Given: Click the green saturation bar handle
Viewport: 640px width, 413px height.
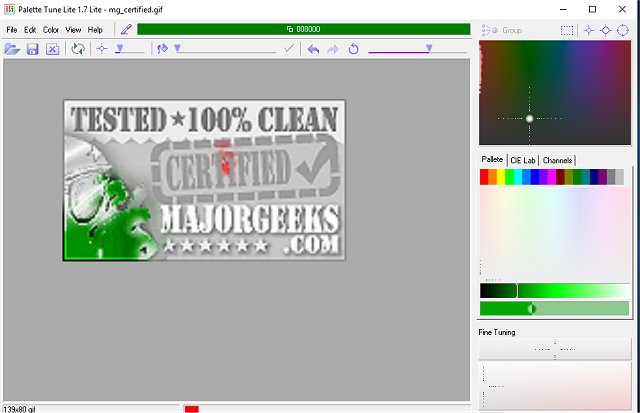Looking at the screenshot, I should 531,309.
